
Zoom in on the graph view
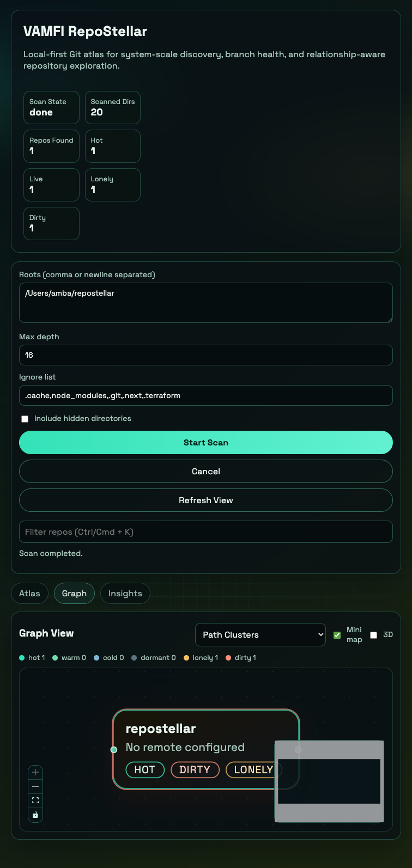(35, 772)
